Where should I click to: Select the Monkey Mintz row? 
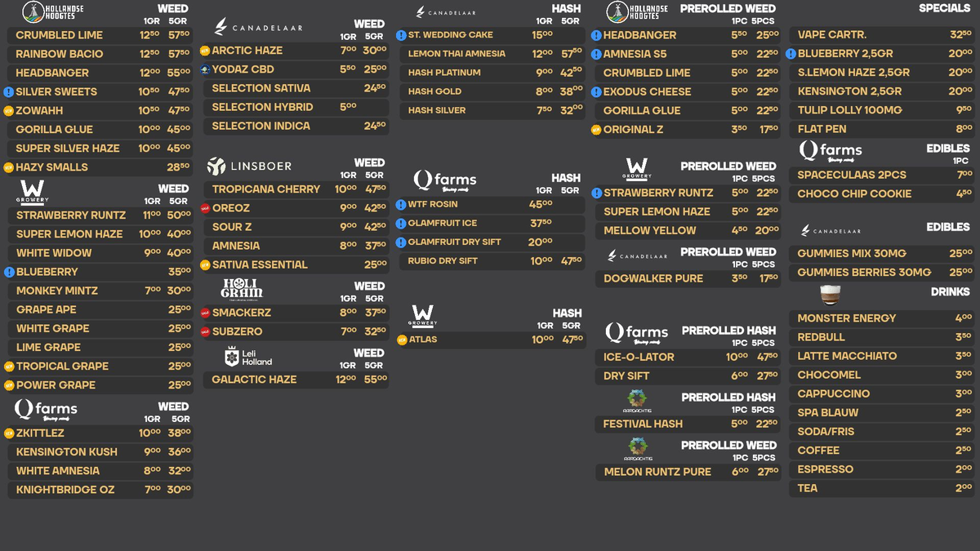[x=100, y=291]
